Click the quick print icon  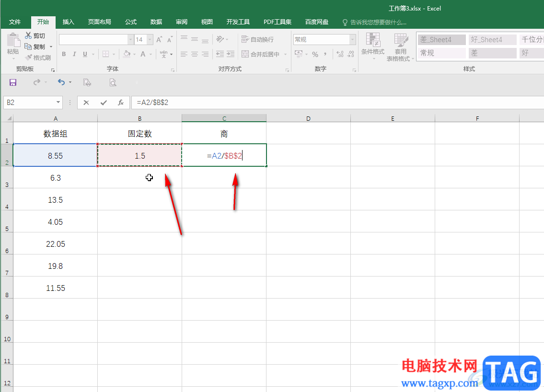(87, 82)
